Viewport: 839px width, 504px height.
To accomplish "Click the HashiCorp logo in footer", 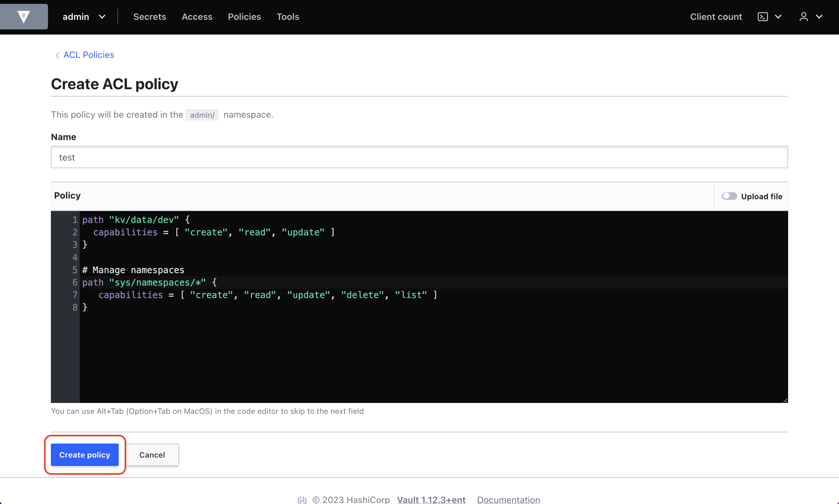I will pyautogui.click(x=302, y=500).
